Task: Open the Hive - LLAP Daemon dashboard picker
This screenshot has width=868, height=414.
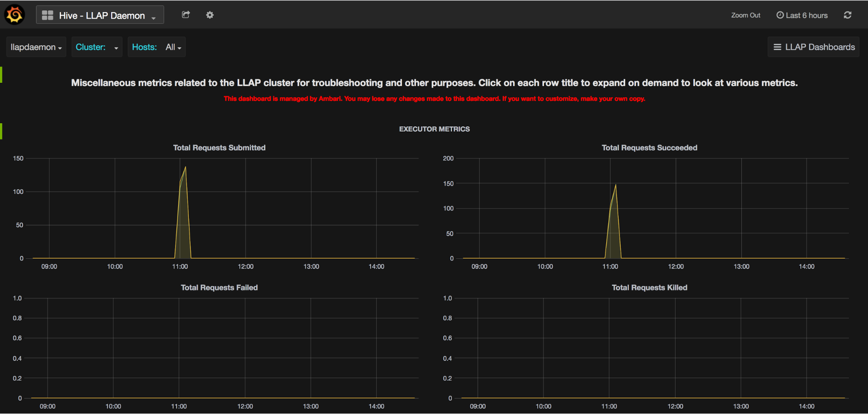Action: pos(102,15)
